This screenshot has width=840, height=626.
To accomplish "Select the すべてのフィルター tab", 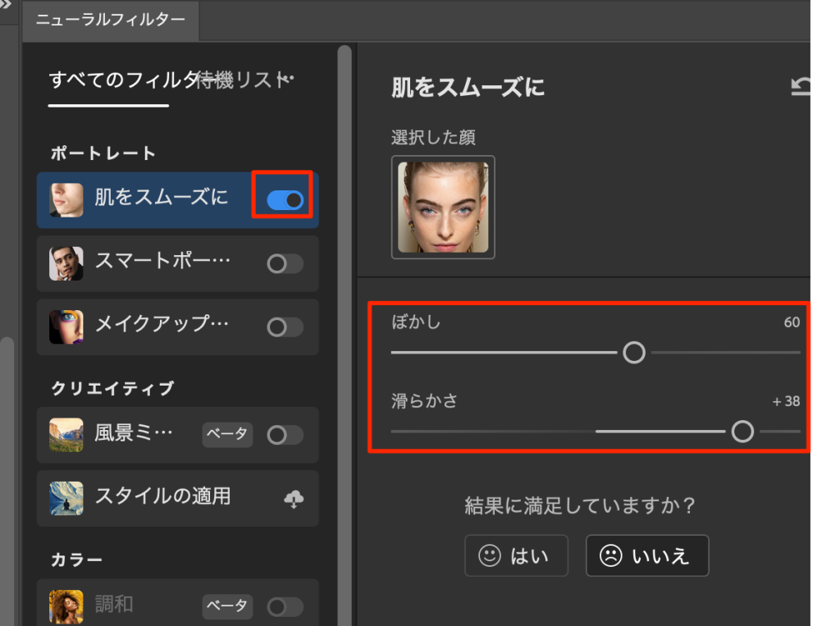I will pos(115,80).
